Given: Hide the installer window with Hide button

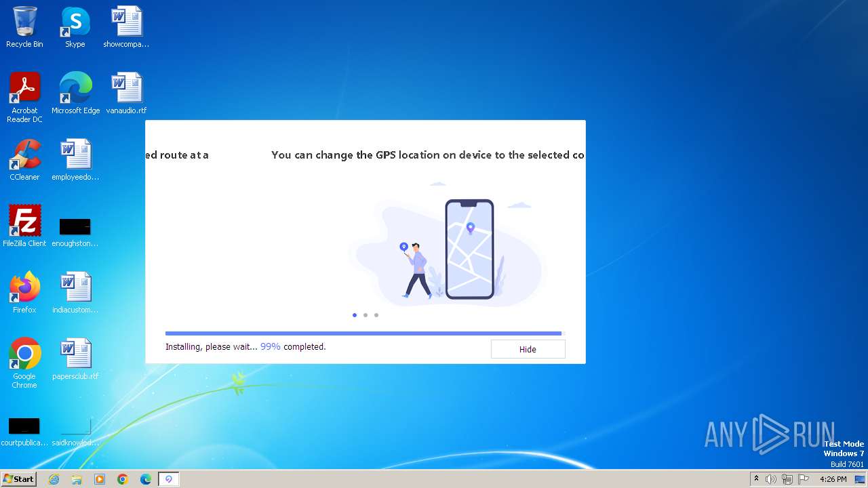Looking at the screenshot, I should coord(528,349).
